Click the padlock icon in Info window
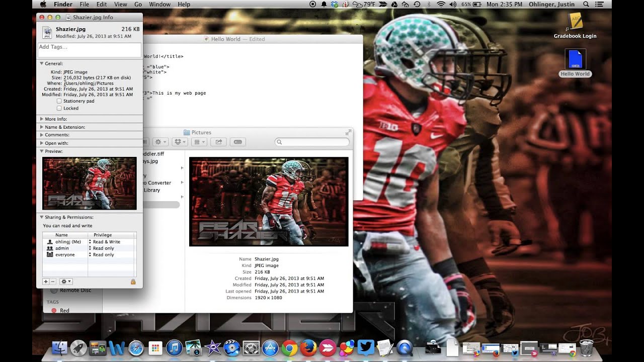Screen dimensions: 644x362 (x=133, y=282)
